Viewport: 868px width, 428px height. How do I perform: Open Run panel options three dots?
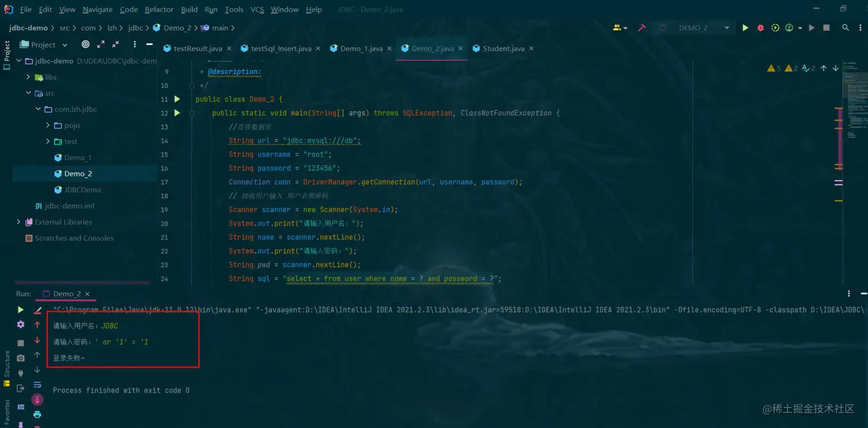click(849, 293)
